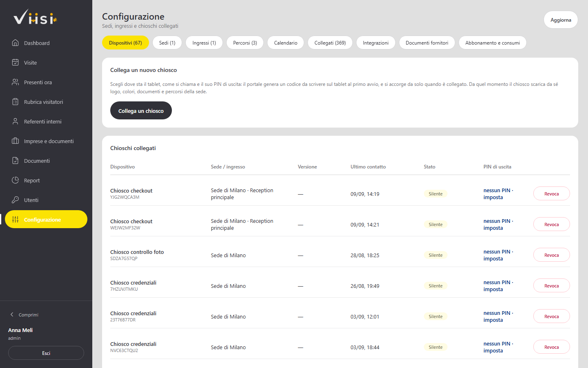The height and width of the screenshot is (368, 588).
Task: Open Report in the sidebar menu
Action: pos(46,180)
